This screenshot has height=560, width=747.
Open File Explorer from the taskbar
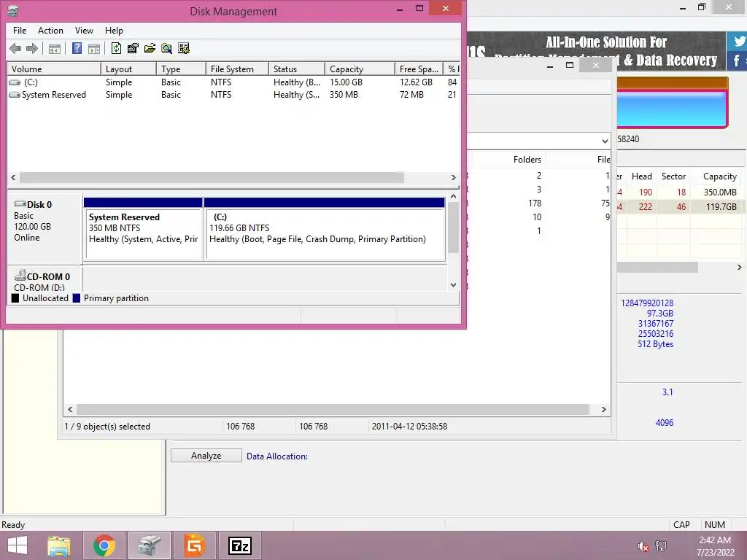pyautogui.click(x=59, y=545)
